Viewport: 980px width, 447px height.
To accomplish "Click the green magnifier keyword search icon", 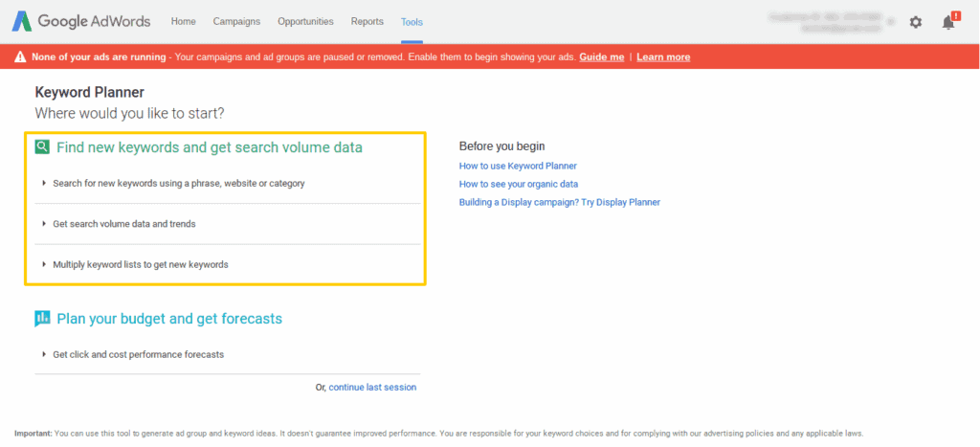I will pos(42,147).
